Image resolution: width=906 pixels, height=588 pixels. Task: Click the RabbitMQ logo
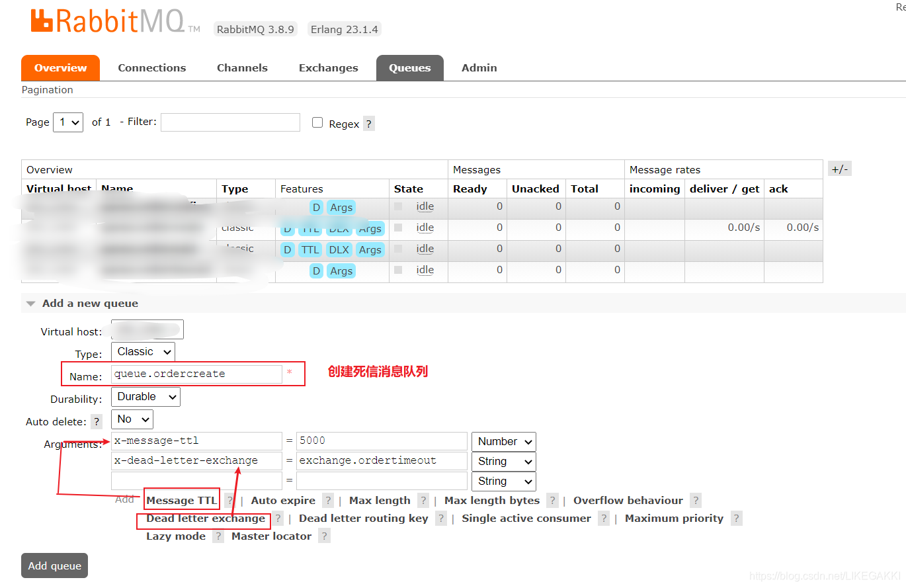[115, 21]
